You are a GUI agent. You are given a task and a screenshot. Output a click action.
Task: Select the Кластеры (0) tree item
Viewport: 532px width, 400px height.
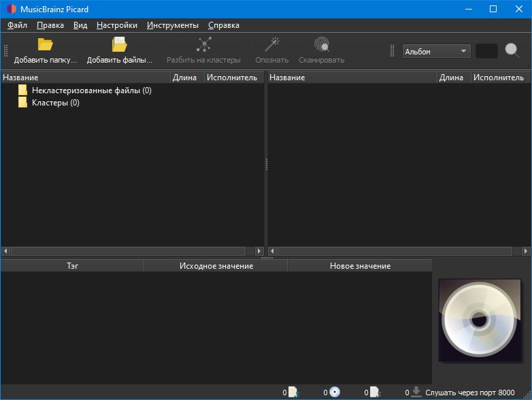pos(55,103)
